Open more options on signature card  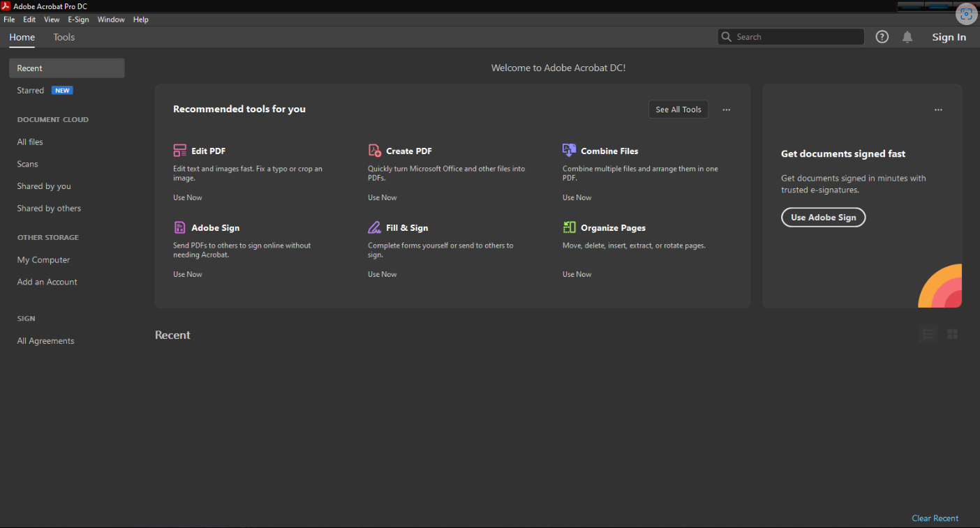938,110
